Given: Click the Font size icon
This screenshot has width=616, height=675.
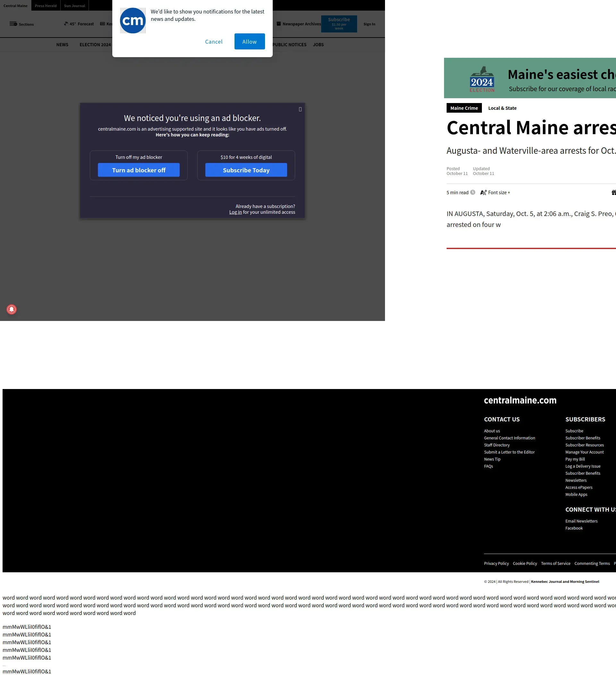Looking at the screenshot, I should tap(483, 193).
